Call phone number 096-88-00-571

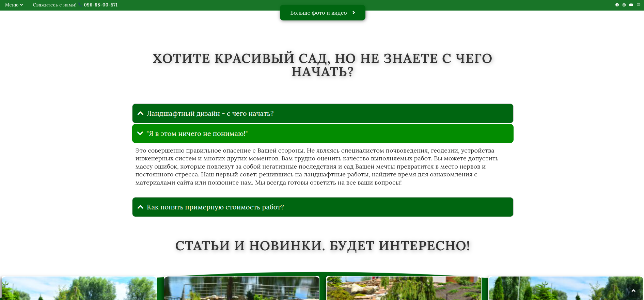pyautogui.click(x=101, y=5)
